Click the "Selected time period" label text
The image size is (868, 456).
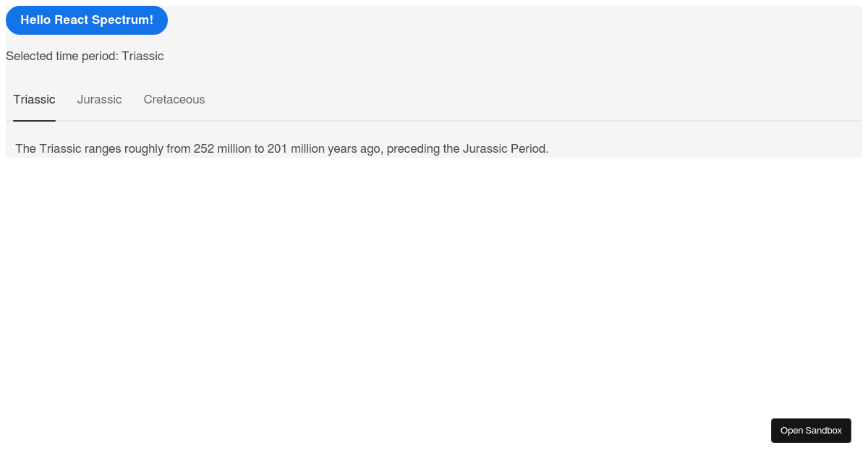tap(61, 56)
